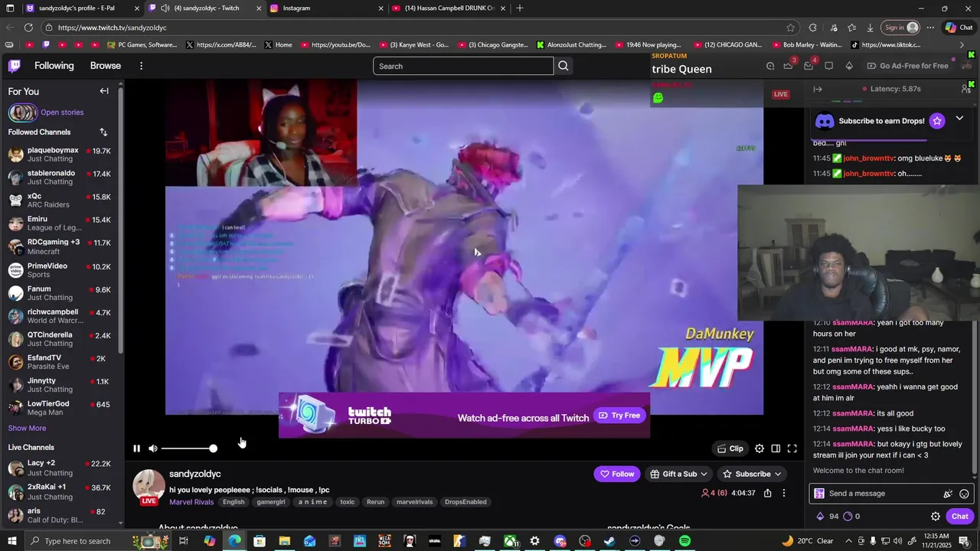The height and width of the screenshot is (551, 980).
Task: Expand the Subscribe to earn Drops banner
Action: click(x=959, y=119)
